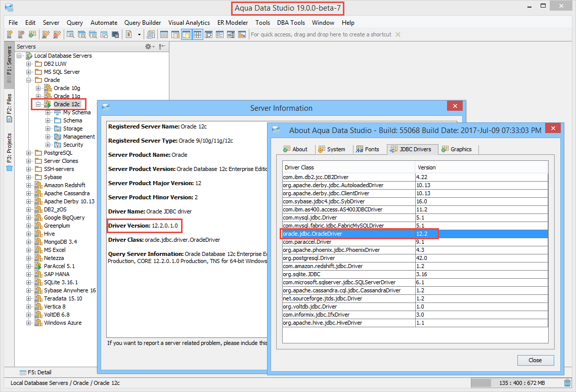This screenshot has width=576, height=392.
Task: Click the window with side panel toolbar icon
Action: tap(175, 34)
